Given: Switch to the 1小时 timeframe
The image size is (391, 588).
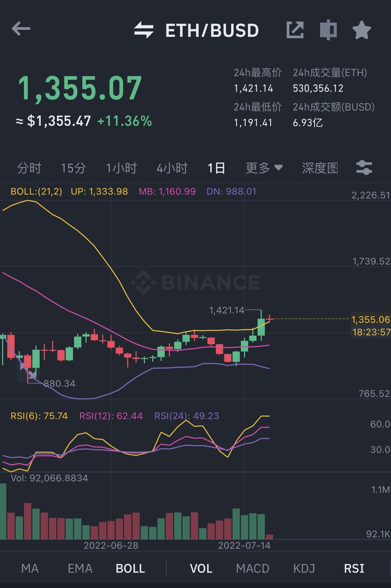Looking at the screenshot, I should [122, 168].
